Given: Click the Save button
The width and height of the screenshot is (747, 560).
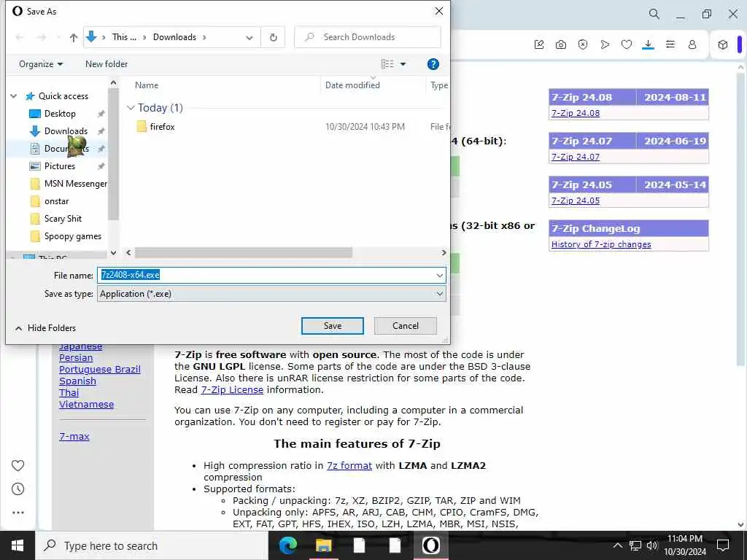Looking at the screenshot, I should point(333,326).
